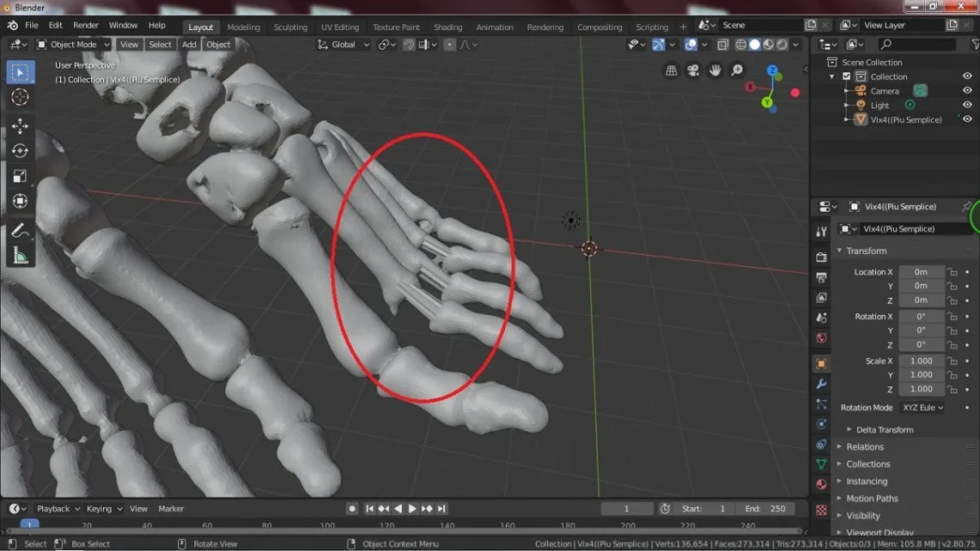Select the Cursor tool in toolbar

point(20,97)
